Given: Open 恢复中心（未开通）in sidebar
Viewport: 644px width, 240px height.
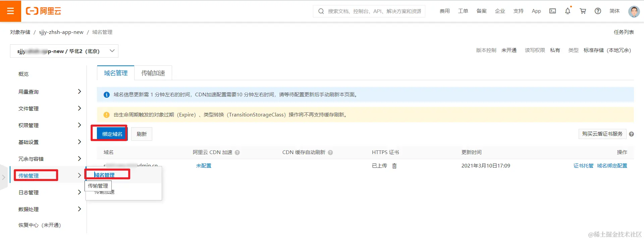Looking at the screenshot, I should (40, 225).
